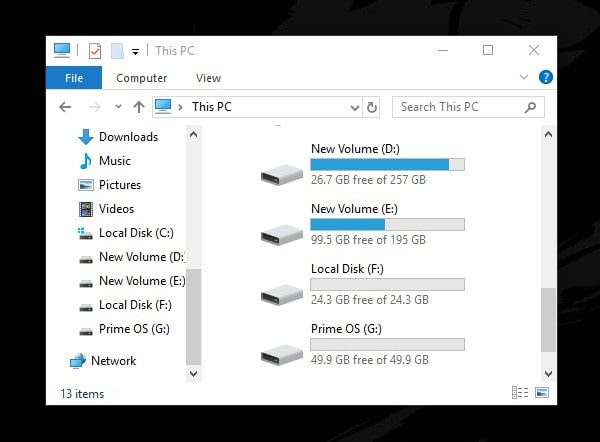
Task: Click '99.5 GB free of 195 GB' text
Action: (368, 240)
